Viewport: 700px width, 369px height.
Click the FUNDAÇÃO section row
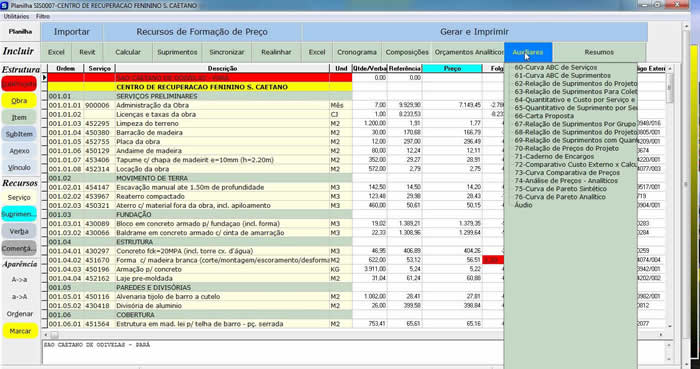pyautogui.click(x=200, y=215)
